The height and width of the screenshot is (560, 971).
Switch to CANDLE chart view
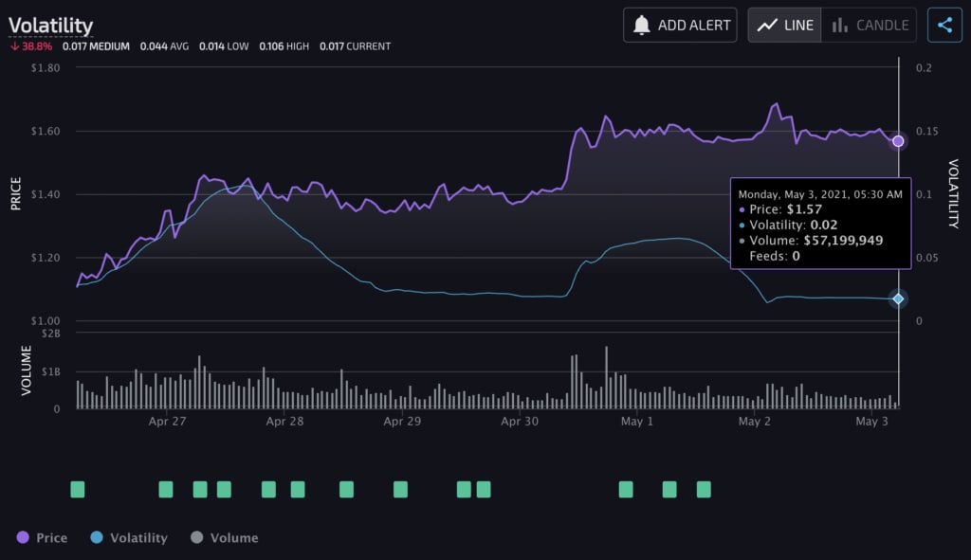pyautogui.click(x=870, y=26)
